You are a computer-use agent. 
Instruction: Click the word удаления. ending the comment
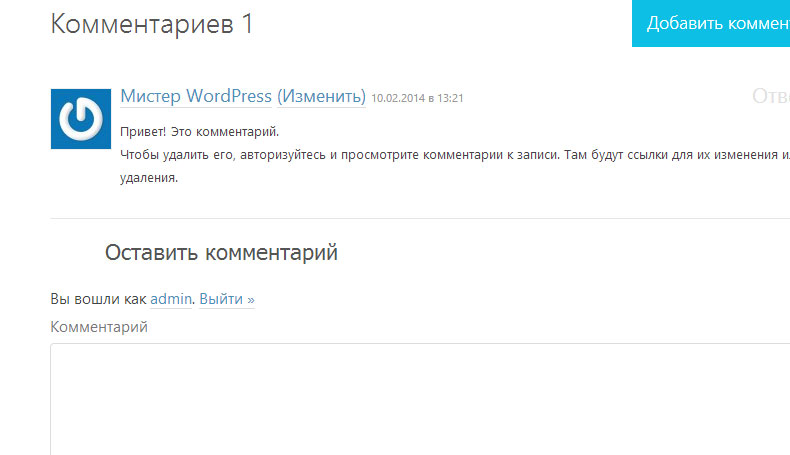(x=149, y=178)
